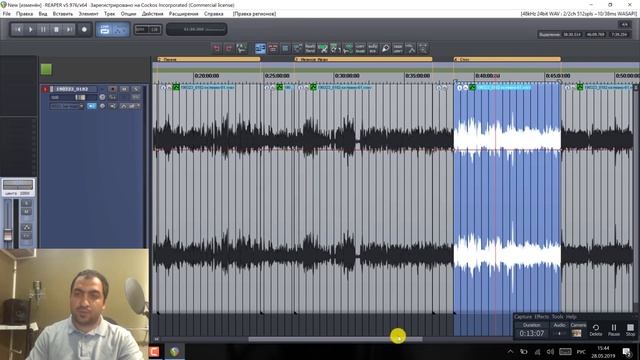Click the master track solo S button
The height and width of the screenshot is (360, 640).
(26, 203)
